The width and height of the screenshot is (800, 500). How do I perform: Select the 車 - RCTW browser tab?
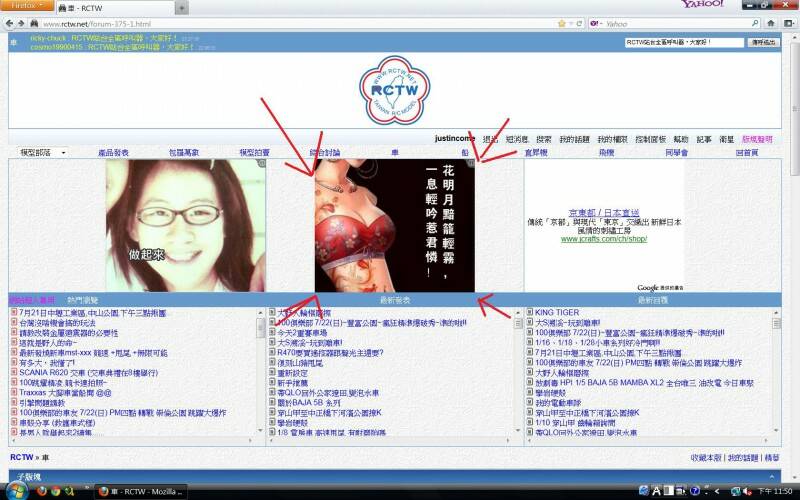(115, 8)
